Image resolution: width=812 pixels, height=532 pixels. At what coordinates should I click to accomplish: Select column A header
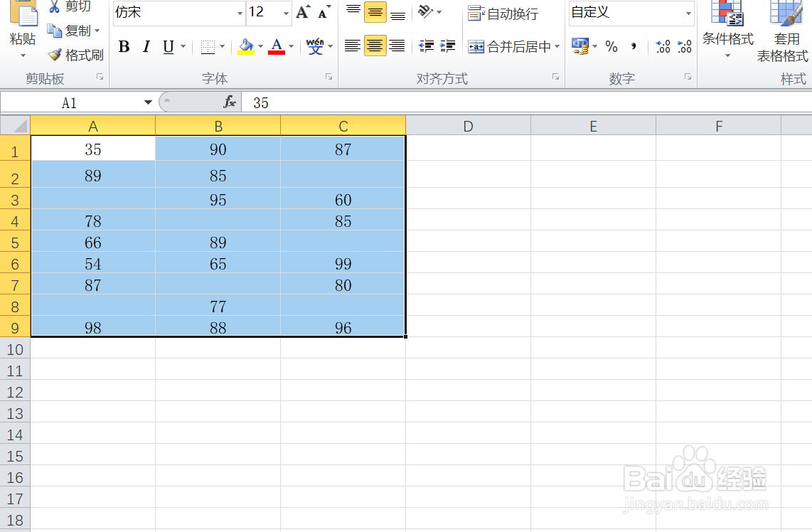(x=92, y=126)
